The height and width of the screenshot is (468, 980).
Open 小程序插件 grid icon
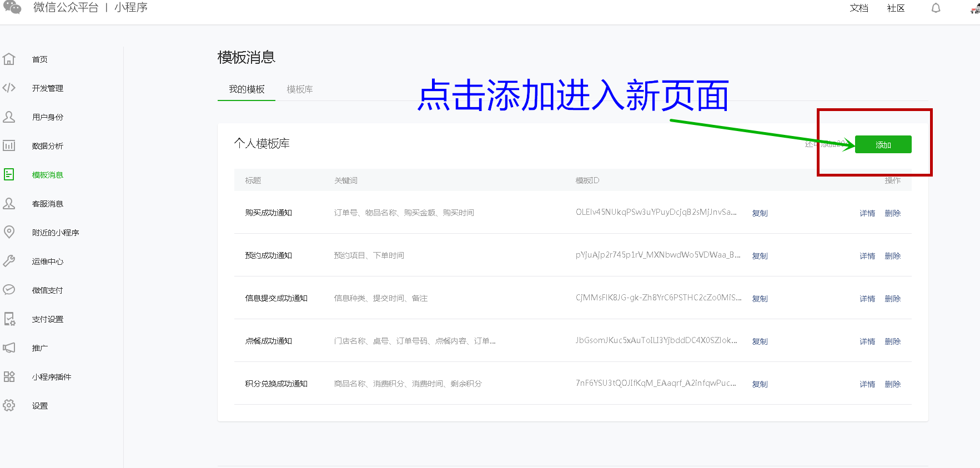pos(9,376)
